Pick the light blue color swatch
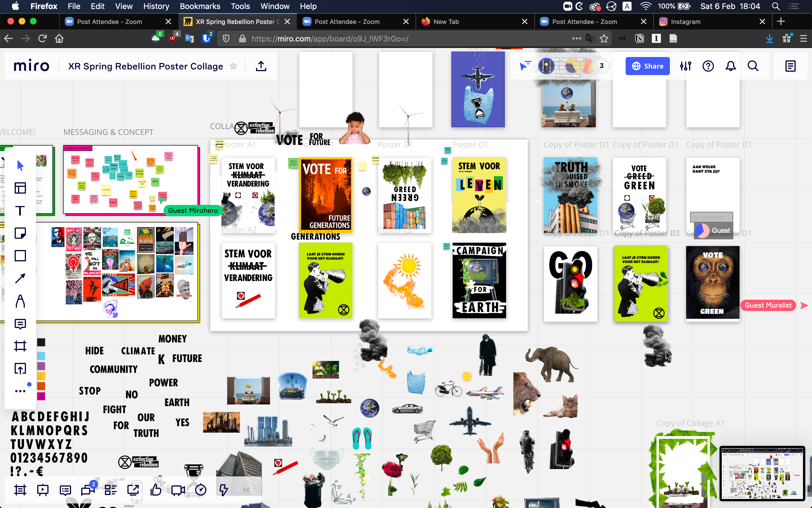 pyautogui.click(x=41, y=356)
